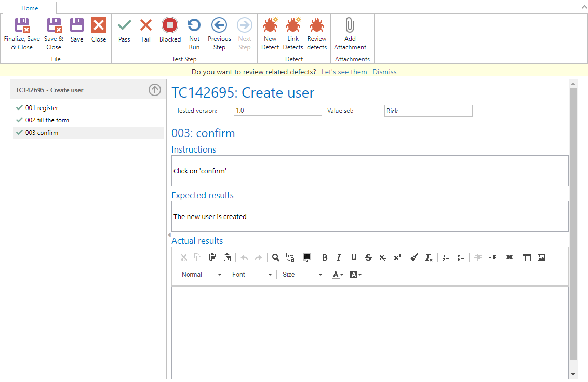
Task: Open the Size dropdown
Action: 302,275
